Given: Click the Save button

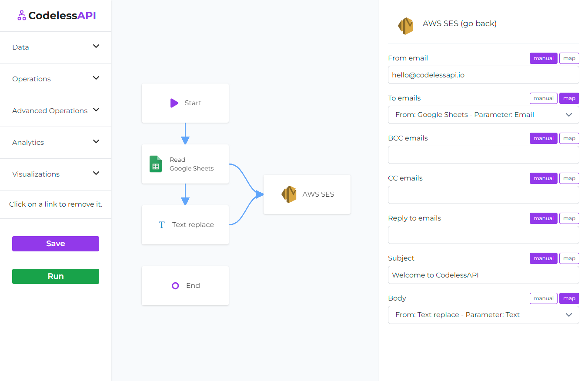Looking at the screenshot, I should coord(56,244).
